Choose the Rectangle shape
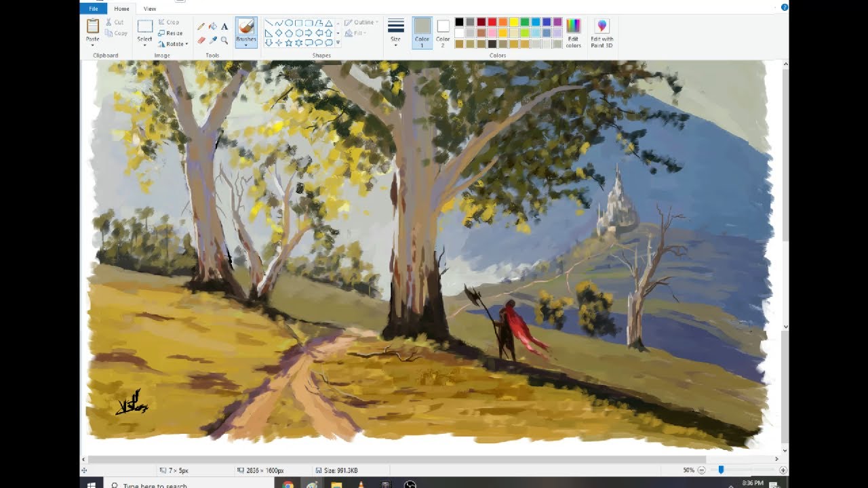 pyautogui.click(x=298, y=23)
